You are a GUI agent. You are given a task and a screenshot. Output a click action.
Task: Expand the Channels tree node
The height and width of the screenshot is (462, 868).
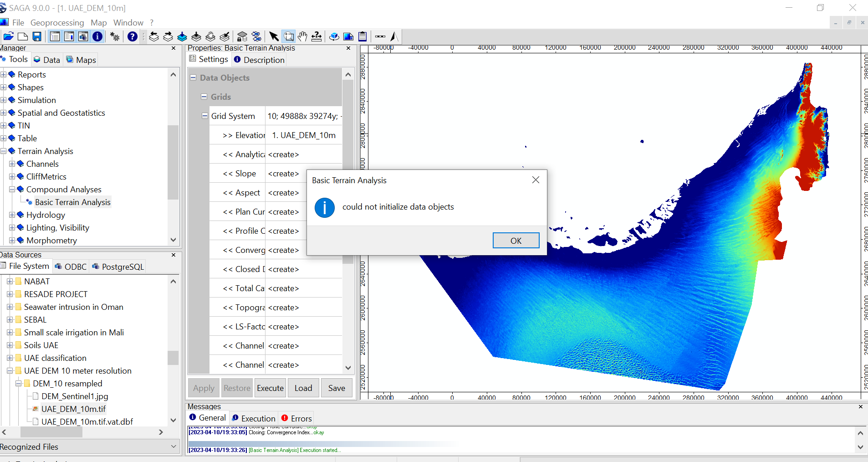pyautogui.click(x=12, y=164)
